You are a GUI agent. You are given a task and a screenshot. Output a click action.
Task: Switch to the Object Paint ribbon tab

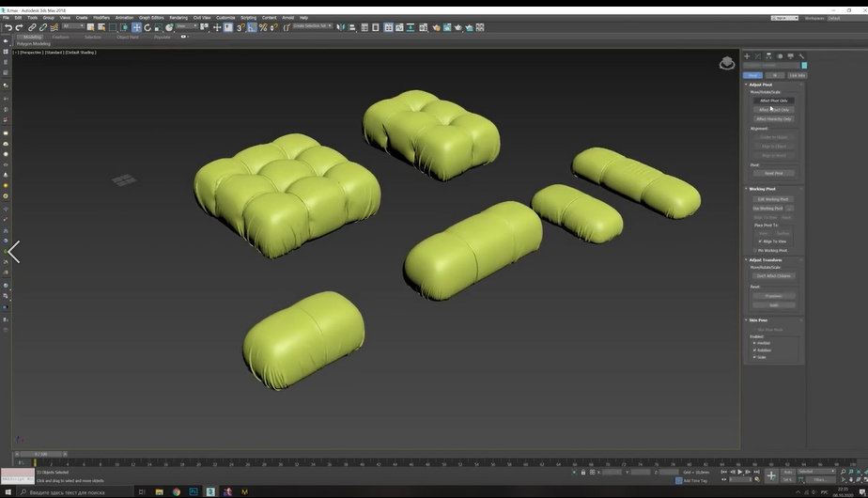(x=128, y=37)
